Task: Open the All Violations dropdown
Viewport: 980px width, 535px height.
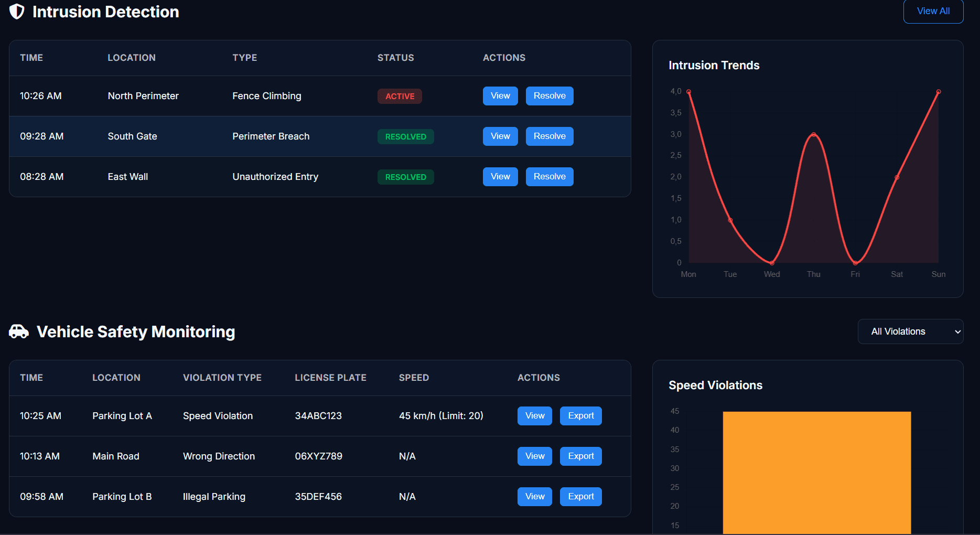Action: coord(910,331)
